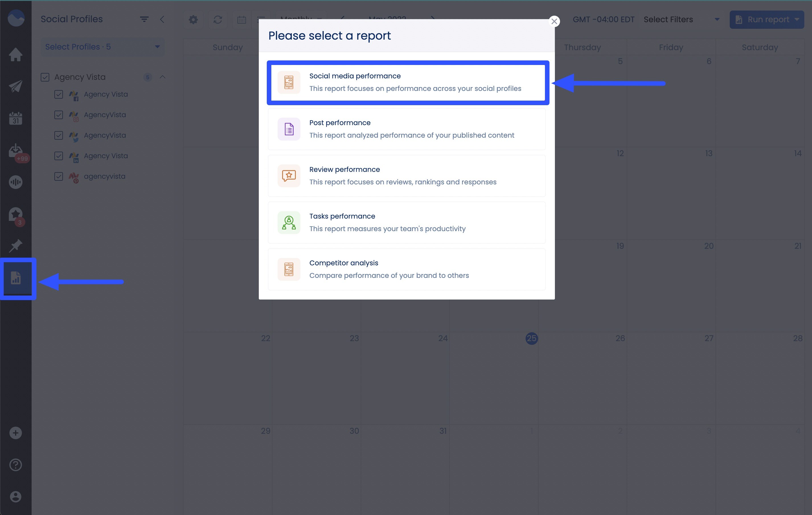This screenshot has height=515, width=812.
Task: Open the Home icon in sidebar
Action: click(x=15, y=54)
